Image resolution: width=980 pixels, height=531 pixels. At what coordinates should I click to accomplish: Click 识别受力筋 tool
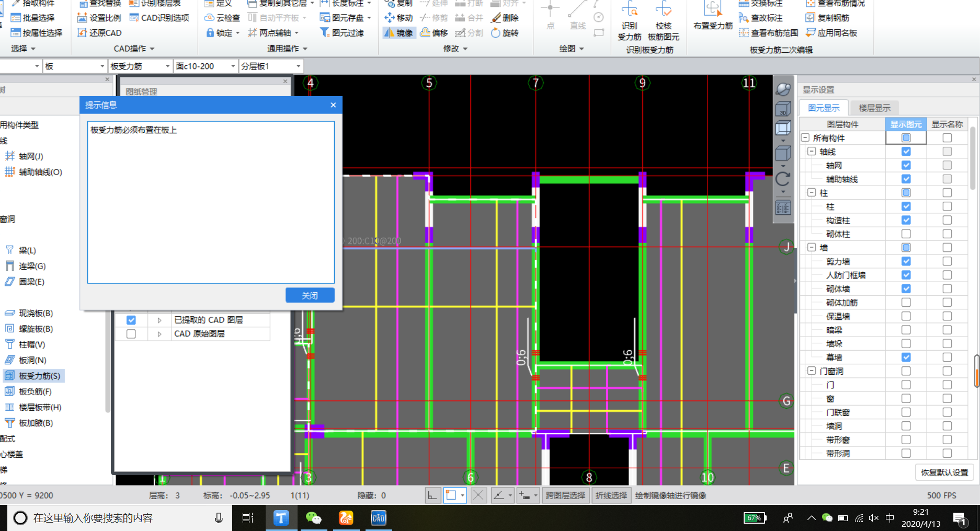[x=629, y=21]
